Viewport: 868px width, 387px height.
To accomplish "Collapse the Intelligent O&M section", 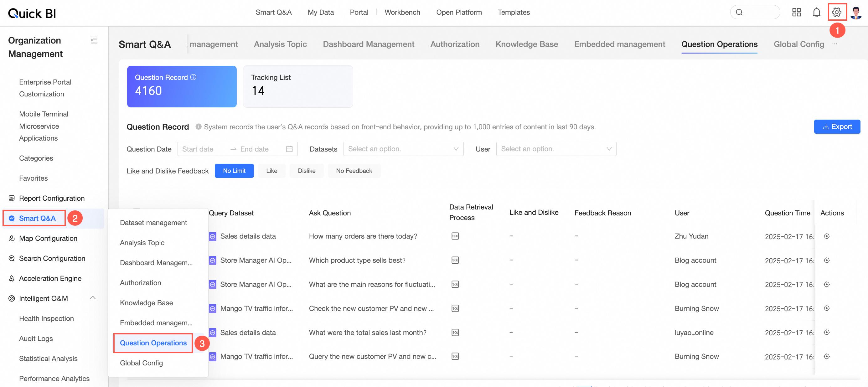I will (x=93, y=298).
